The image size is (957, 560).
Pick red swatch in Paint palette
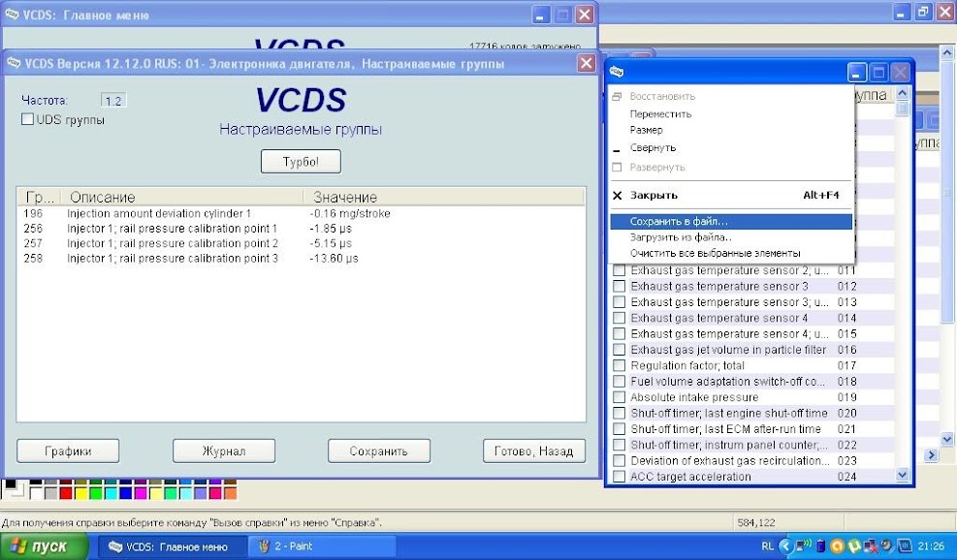pyautogui.click(x=66, y=493)
